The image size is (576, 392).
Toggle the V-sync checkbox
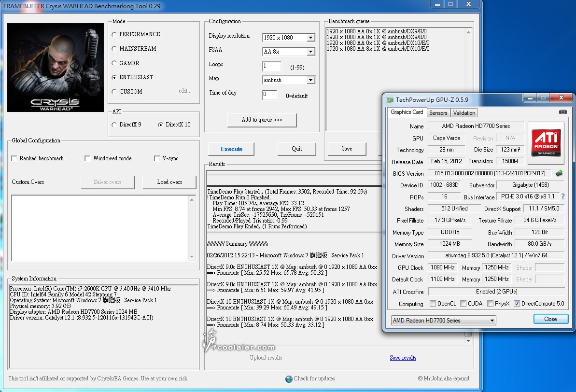(157, 158)
